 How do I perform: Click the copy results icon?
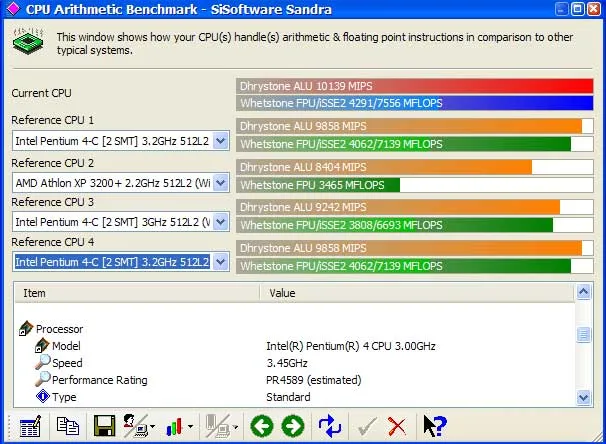67,426
